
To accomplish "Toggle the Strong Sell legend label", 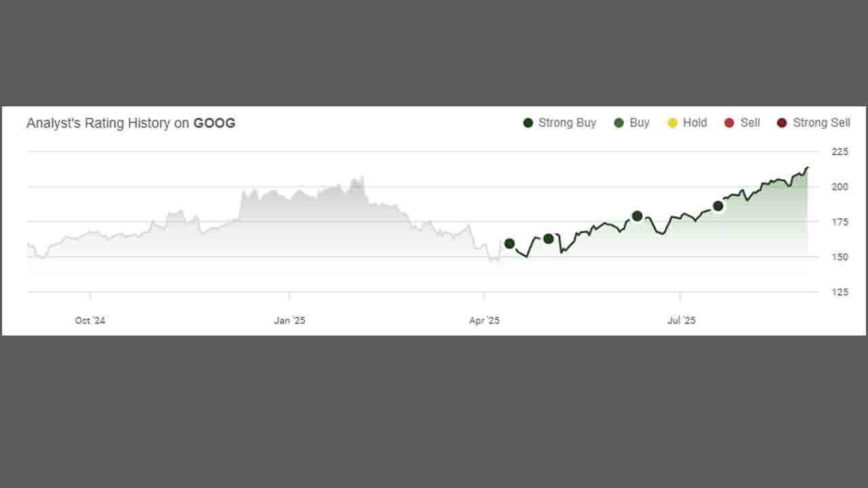I will pos(821,123).
